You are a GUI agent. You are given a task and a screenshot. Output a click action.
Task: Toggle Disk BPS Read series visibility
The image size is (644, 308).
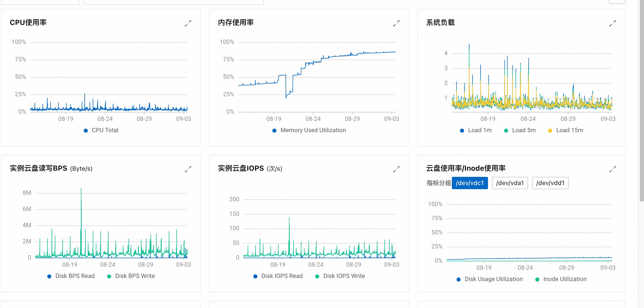71,276
